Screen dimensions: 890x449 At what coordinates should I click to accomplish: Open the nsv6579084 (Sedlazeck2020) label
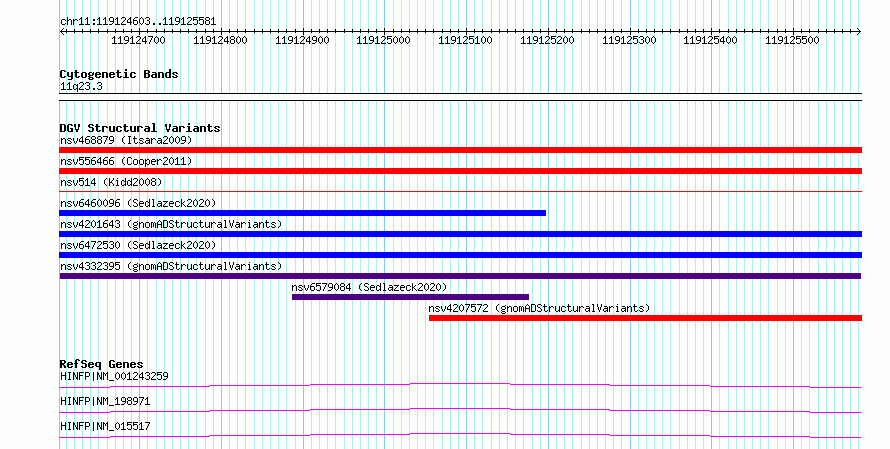tap(370, 287)
